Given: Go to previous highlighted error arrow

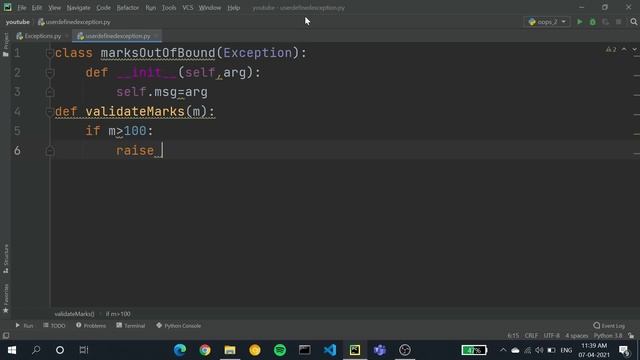Looking at the screenshot, I should (624, 49).
